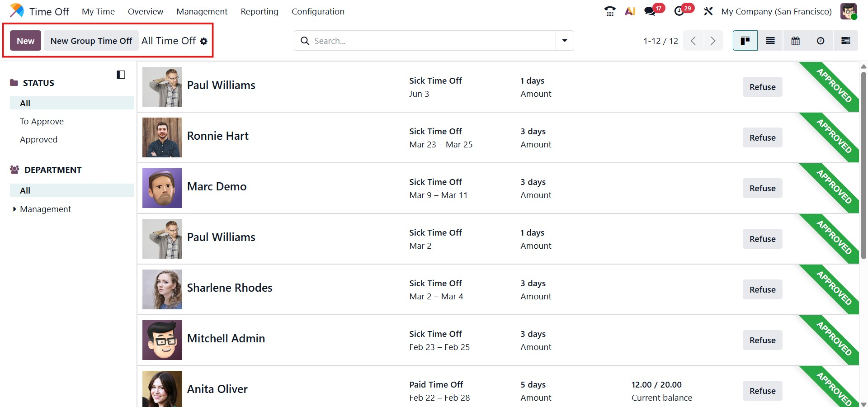868x407 pixels.
Task: Switch to calendar view
Action: pos(795,41)
